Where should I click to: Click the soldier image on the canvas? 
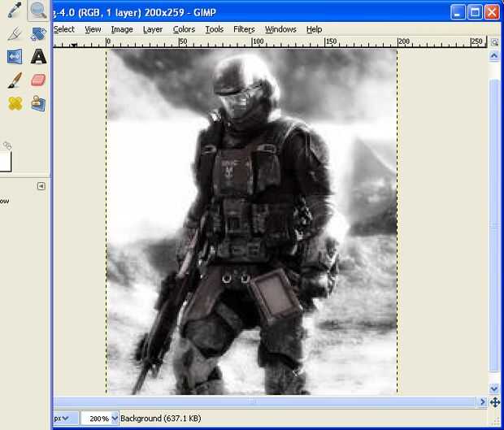[x=252, y=222]
